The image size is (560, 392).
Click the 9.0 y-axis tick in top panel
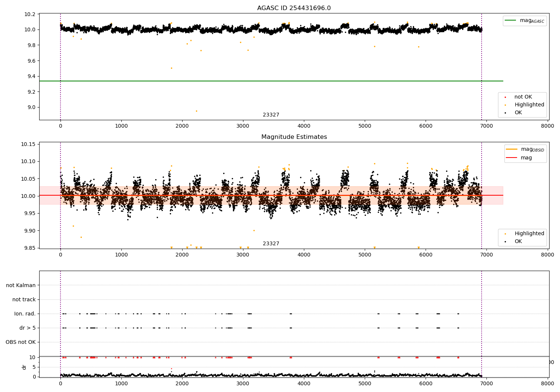(x=32, y=108)
